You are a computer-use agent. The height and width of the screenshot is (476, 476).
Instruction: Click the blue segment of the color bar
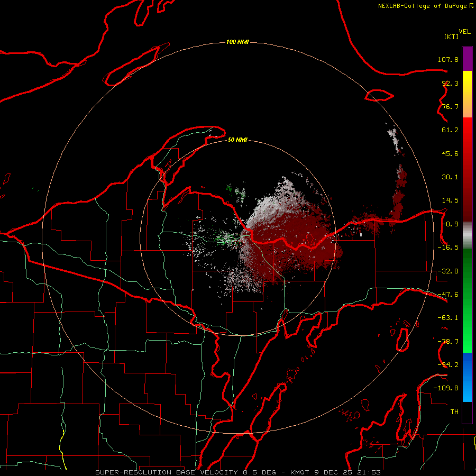(467, 377)
